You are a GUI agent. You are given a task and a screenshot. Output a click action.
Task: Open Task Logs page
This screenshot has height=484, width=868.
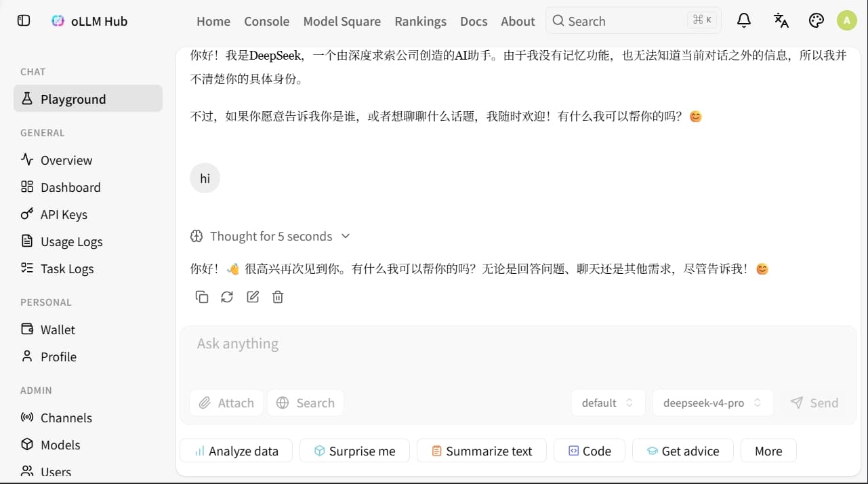(x=88, y=268)
